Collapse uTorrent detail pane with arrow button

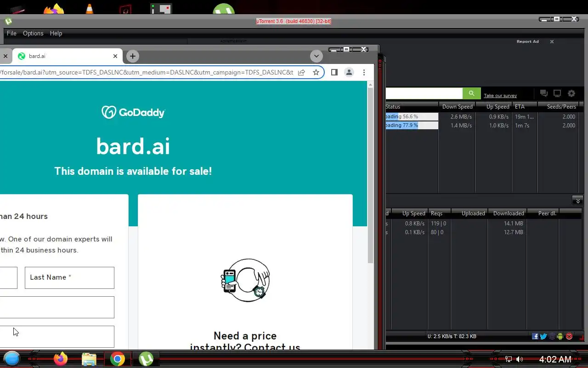click(578, 200)
